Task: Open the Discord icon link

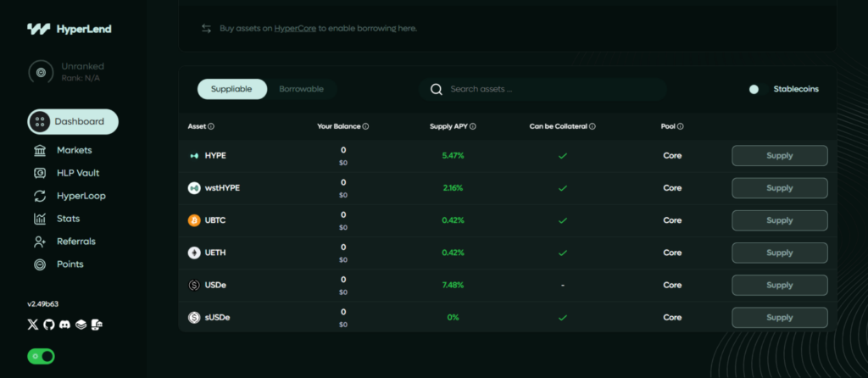Action: tap(64, 325)
